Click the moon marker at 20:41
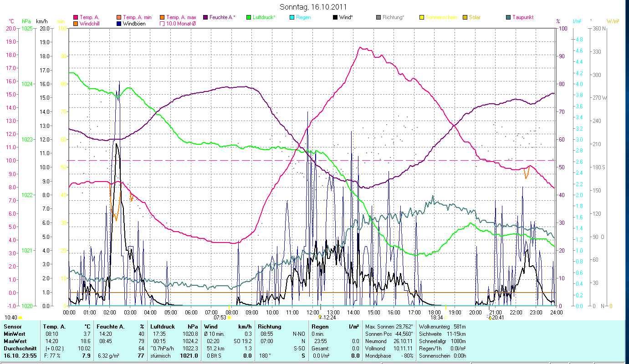This screenshot has height=364, width=629. (490, 318)
